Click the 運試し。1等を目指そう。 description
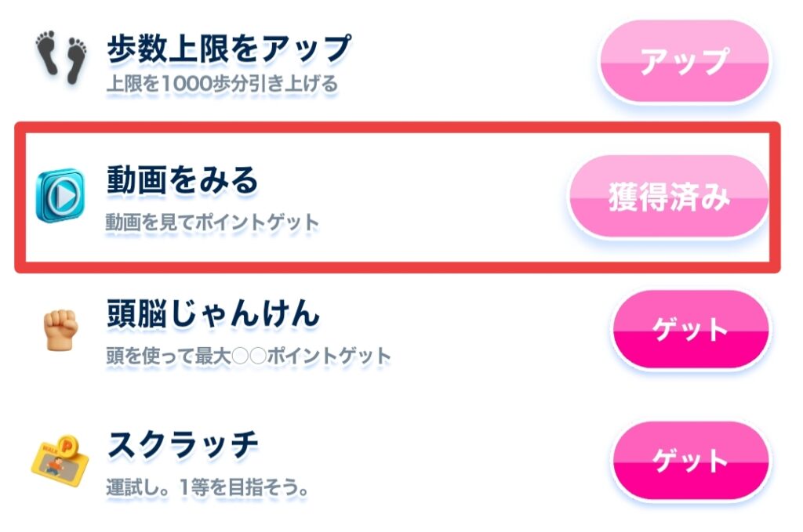This screenshot has height=532, width=803. coord(206,487)
